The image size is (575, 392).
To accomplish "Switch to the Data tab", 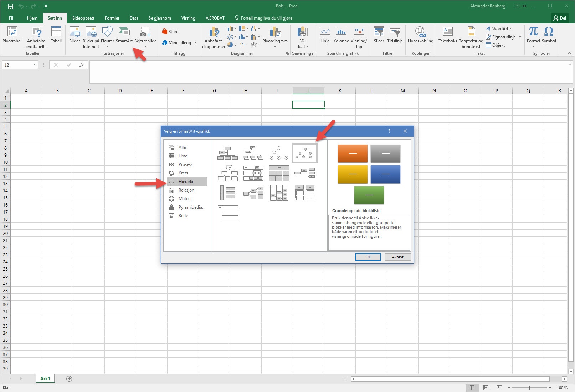I will point(134,18).
